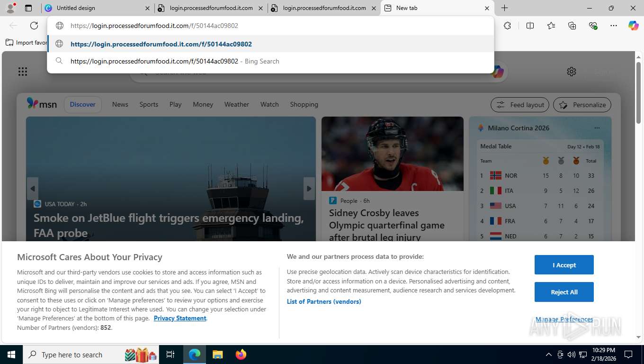Show hidden system tray icons
Screen dimensions: 644x364
point(549,355)
